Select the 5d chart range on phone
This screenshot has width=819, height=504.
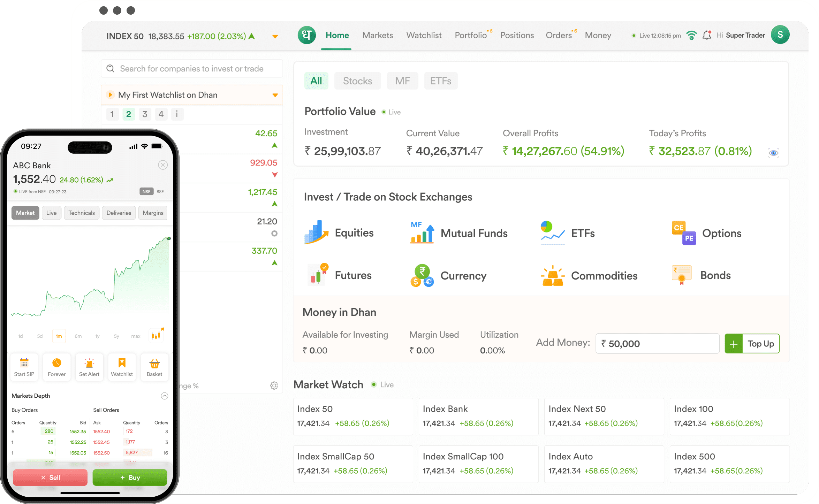coord(40,336)
